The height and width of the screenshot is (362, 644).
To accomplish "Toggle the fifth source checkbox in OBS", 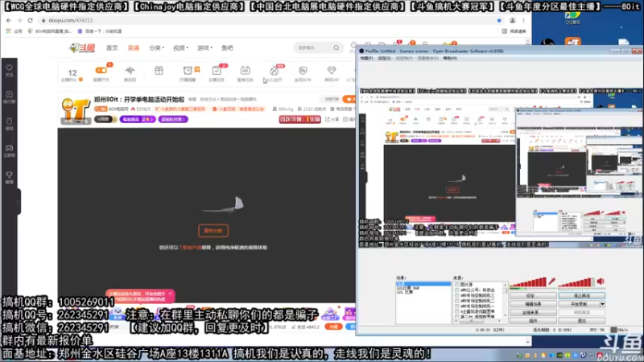I will (457, 306).
